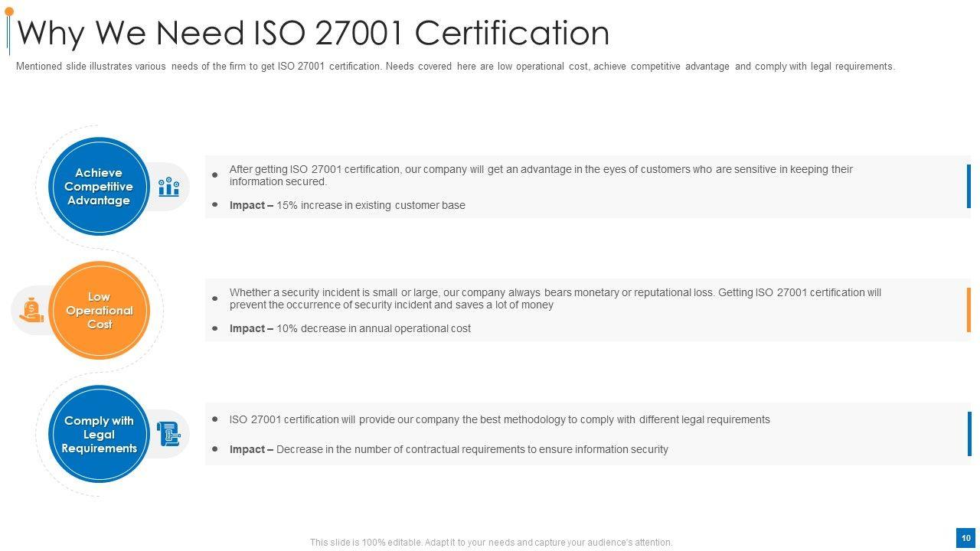
Task: Click the money bag in hand icon
Action: 32,310
